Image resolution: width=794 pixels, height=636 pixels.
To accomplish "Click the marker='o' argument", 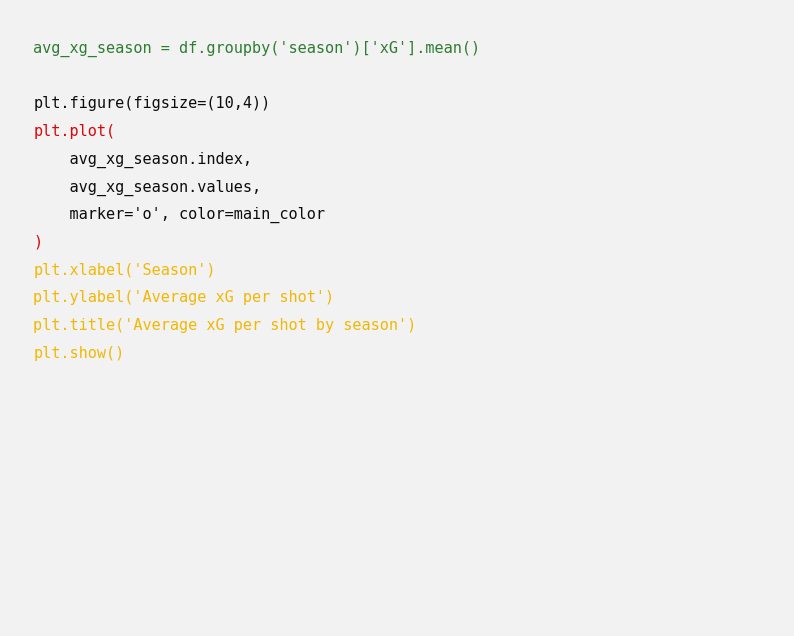I will point(115,214).
